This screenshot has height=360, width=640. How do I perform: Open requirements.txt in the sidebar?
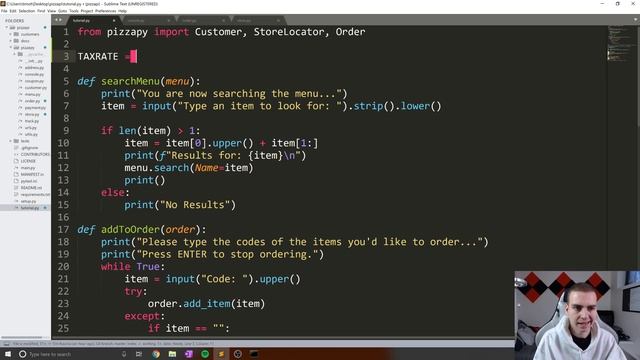click(x=35, y=195)
